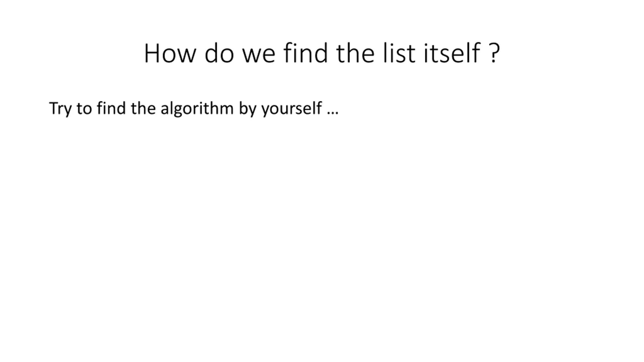Viewport: 644px width, 362px height.
Task: Click the word "Try" in the body text
Action: point(60,109)
